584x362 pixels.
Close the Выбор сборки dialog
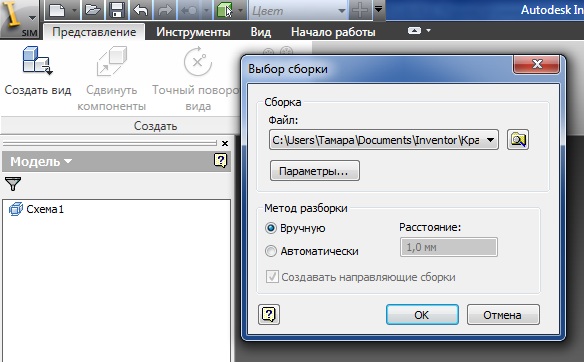[x=536, y=64]
